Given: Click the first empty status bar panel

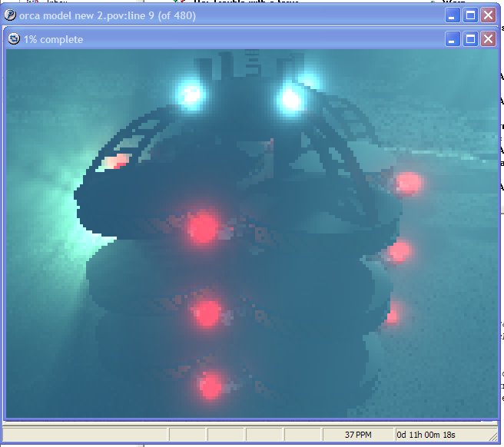Looking at the screenshot, I should click(x=85, y=435).
